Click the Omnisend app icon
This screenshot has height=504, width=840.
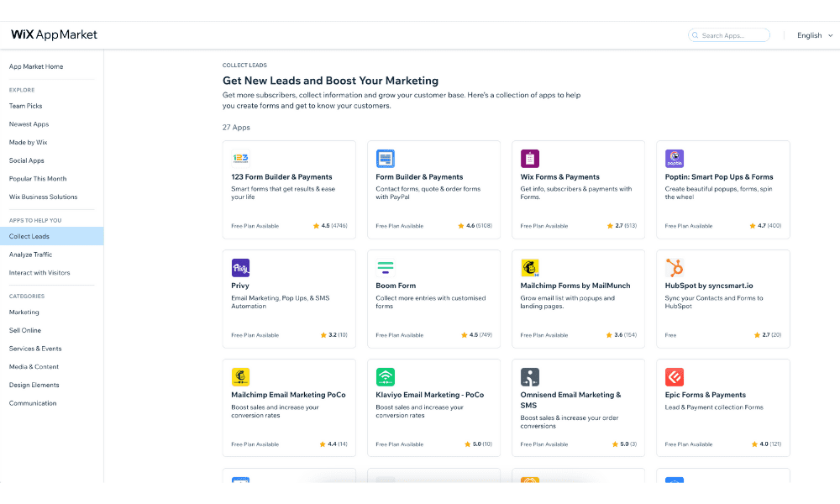pyautogui.click(x=530, y=377)
